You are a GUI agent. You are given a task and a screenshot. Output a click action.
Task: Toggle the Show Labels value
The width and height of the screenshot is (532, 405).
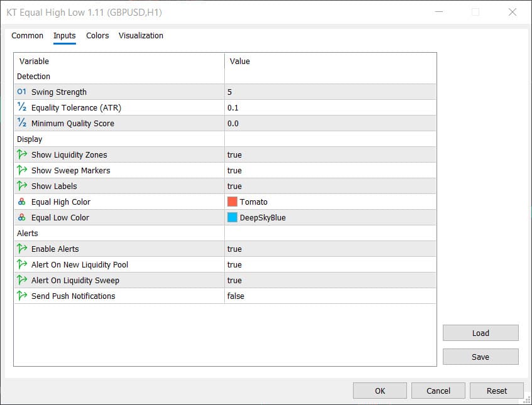(x=330, y=186)
